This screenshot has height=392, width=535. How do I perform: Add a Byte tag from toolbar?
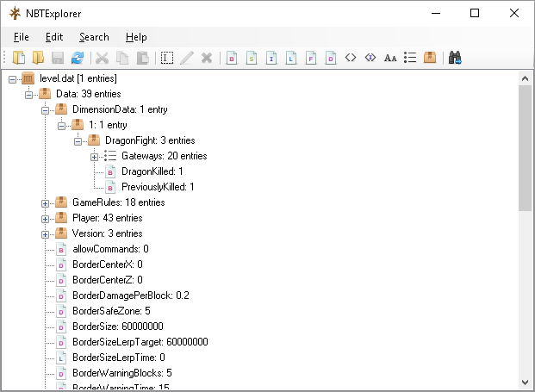232,58
